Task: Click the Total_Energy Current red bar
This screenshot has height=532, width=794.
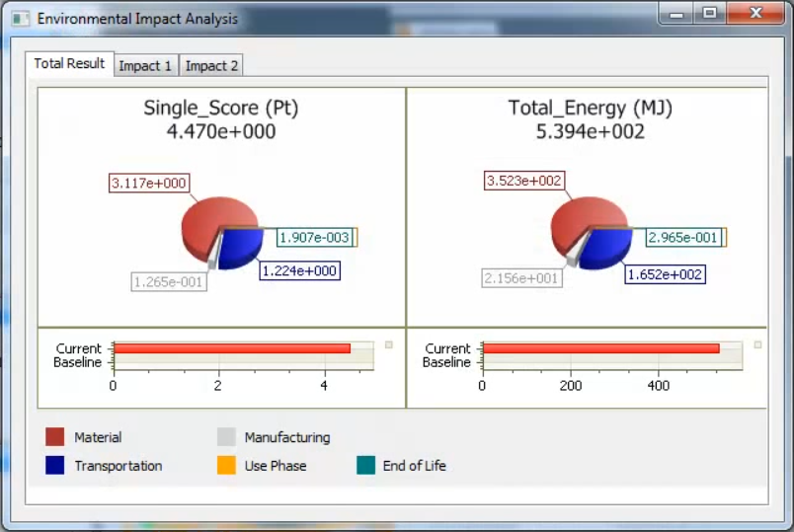Action: click(600, 348)
